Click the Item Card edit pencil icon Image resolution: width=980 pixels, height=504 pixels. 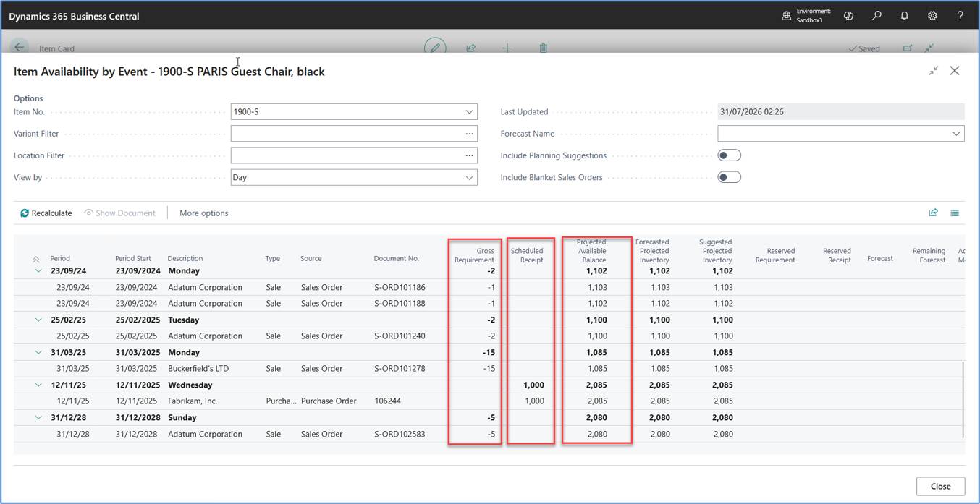(435, 48)
